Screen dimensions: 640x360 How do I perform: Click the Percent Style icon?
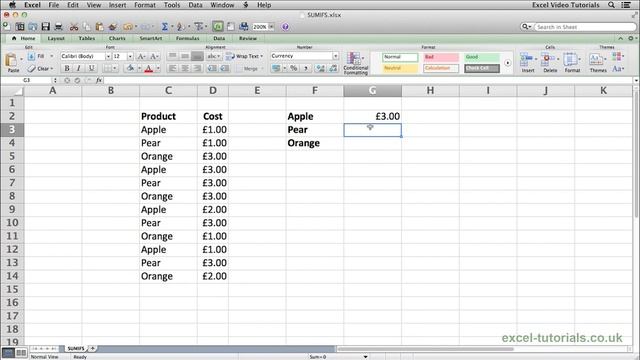(293, 69)
